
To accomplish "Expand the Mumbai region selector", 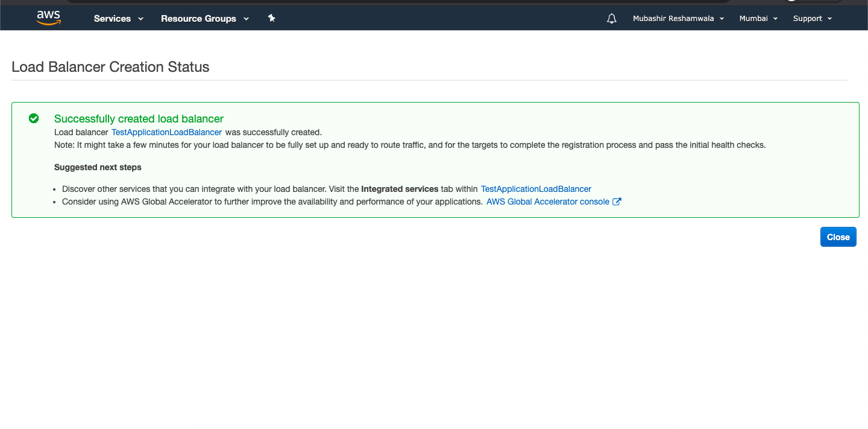I will click(x=758, y=19).
